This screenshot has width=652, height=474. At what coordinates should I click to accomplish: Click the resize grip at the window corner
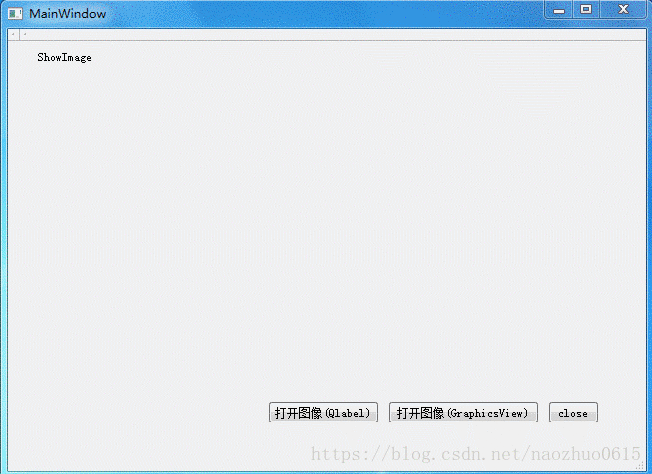(x=641, y=467)
